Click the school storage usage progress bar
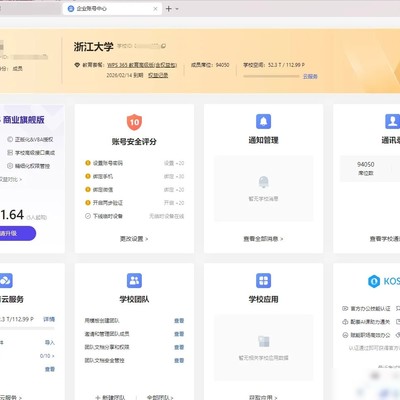The width and height of the screenshot is (400, 400). [x=271, y=76]
